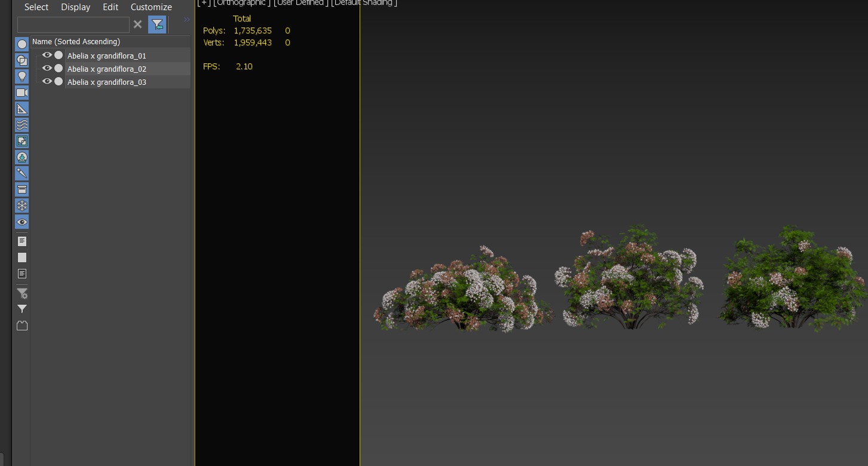868x466 pixels.
Task: Select the middle flowering shrub in viewport
Action: click(629, 277)
